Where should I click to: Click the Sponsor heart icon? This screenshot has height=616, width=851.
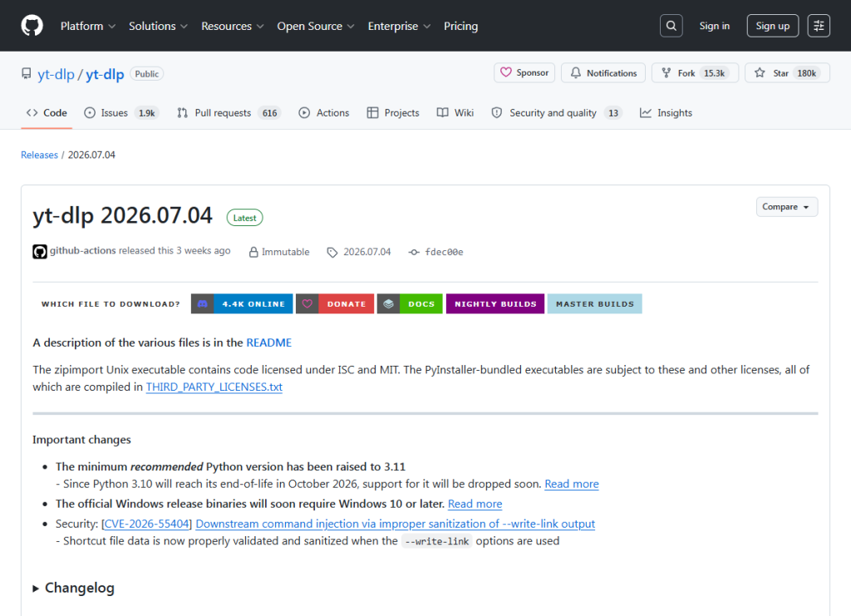(x=506, y=72)
